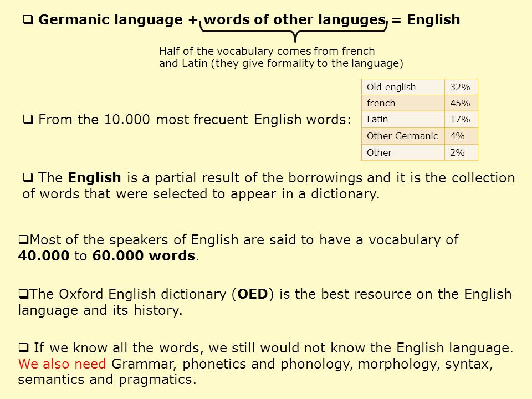Click the bold '40.000' number
Viewport: 532px width, 399px height.
(x=44, y=256)
